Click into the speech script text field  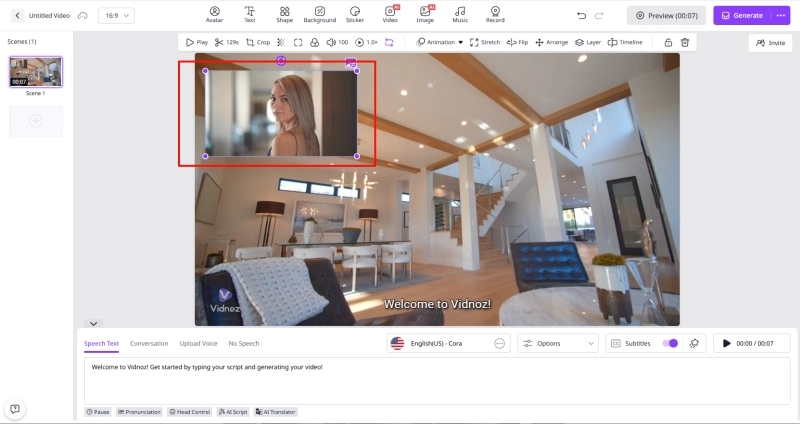(x=437, y=381)
